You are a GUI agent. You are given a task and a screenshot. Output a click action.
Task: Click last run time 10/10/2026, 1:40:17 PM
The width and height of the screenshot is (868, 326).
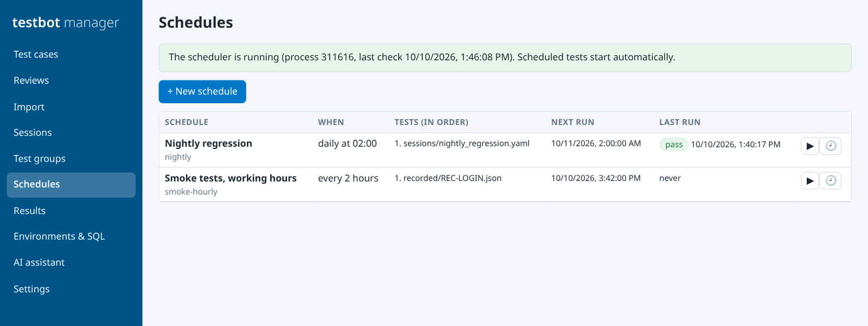736,145
